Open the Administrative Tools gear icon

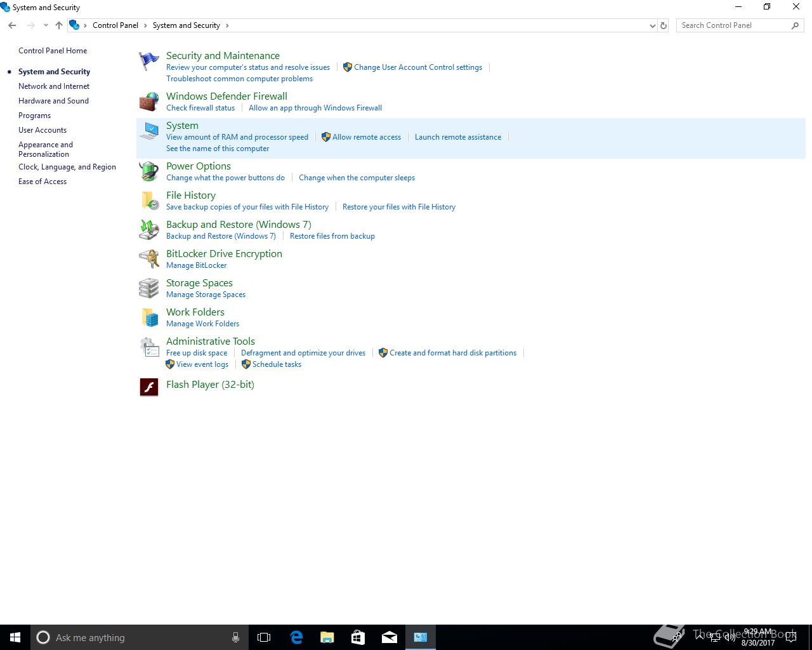pos(149,347)
